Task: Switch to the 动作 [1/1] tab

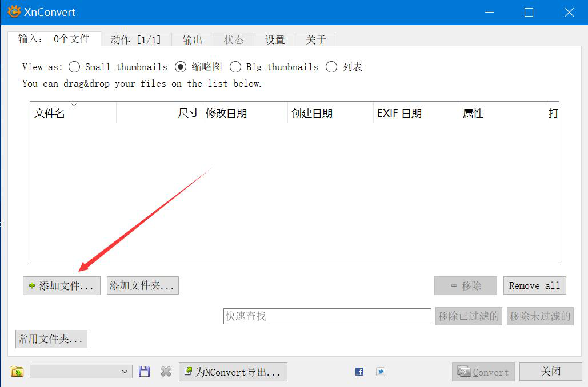Action: coord(136,39)
